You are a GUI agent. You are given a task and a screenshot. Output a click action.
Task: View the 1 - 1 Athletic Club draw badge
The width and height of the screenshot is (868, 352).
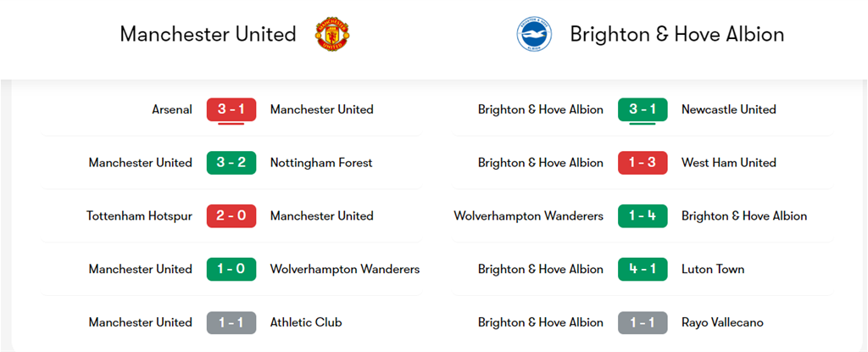pyautogui.click(x=231, y=322)
